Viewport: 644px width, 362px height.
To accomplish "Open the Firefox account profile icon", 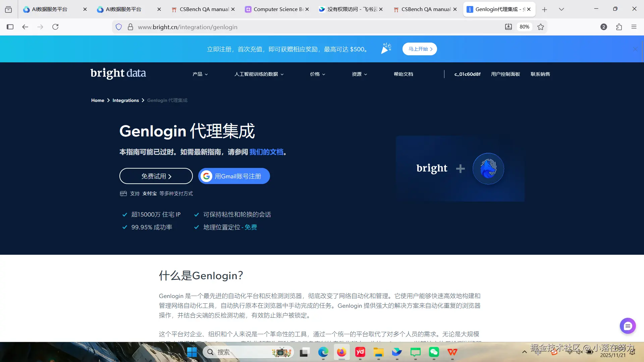I will click(604, 27).
